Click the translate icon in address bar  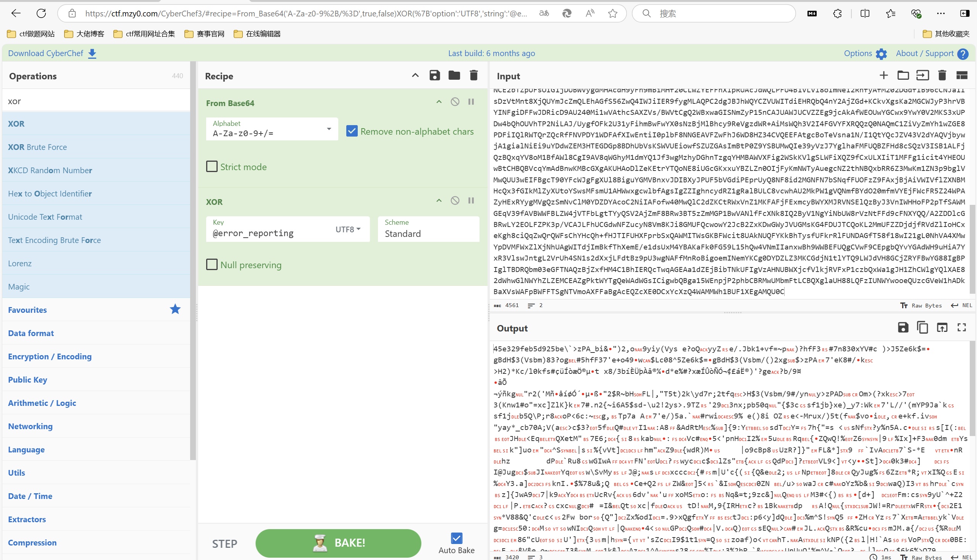pos(544,13)
